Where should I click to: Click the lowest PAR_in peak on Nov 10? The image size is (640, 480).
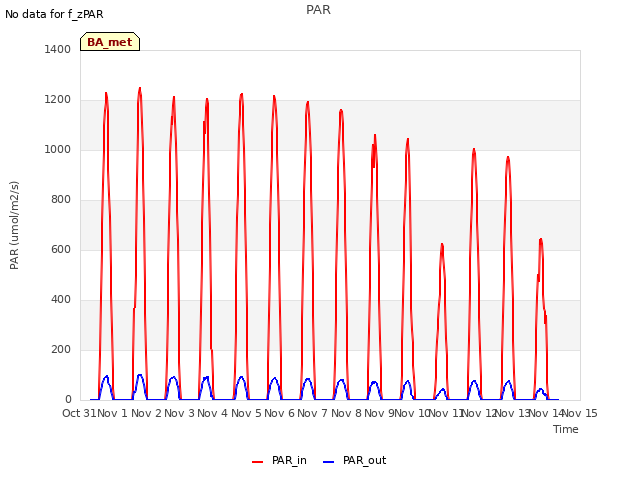(442, 244)
